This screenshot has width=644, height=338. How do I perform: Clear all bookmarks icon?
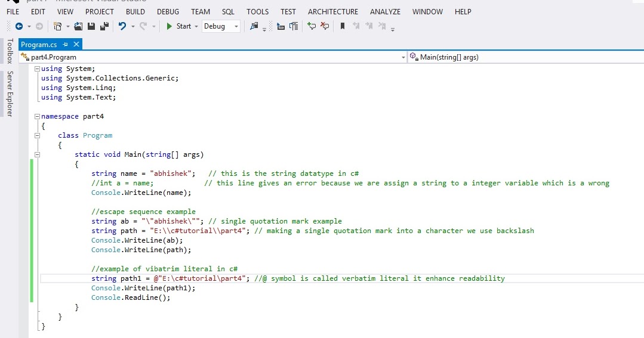pyautogui.click(x=382, y=26)
